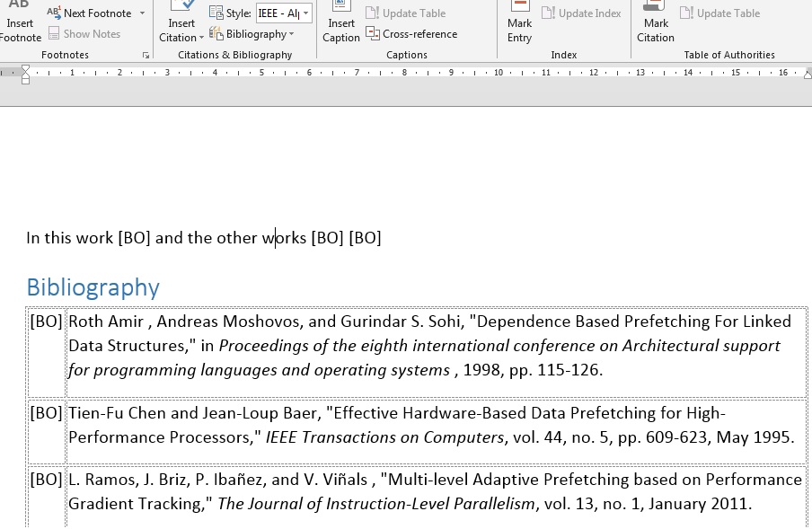This screenshot has width=812, height=529.
Task: Click the 'Proceedings of the eighth international' text
Action: pos(364,346)
